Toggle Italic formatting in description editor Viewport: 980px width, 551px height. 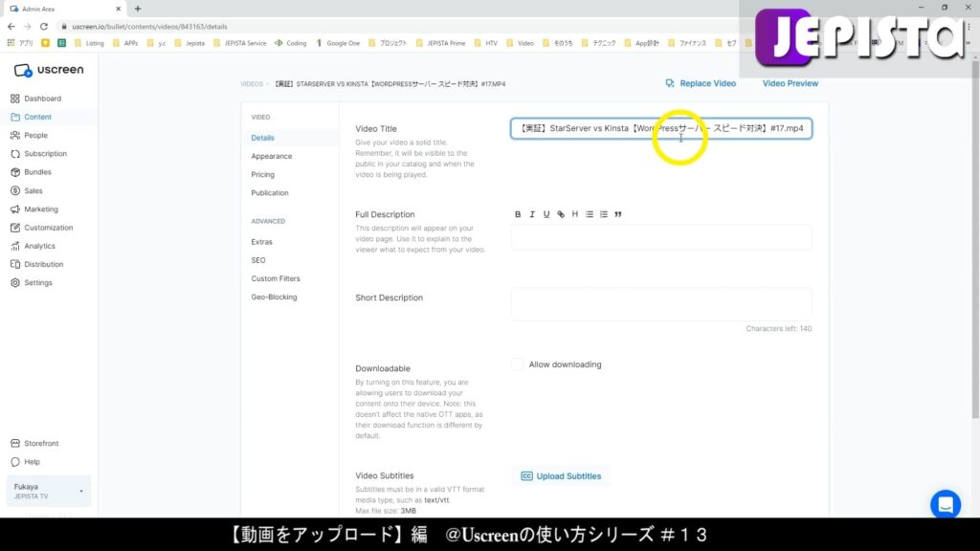(532, 214)
